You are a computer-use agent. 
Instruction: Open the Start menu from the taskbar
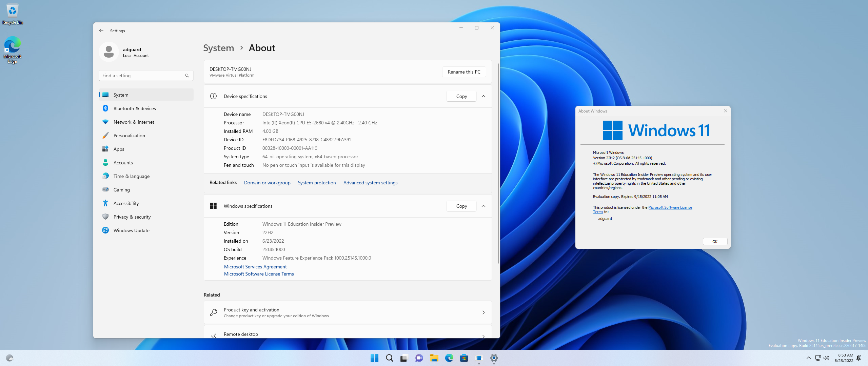pyautogui.click(x=374, y=358)
